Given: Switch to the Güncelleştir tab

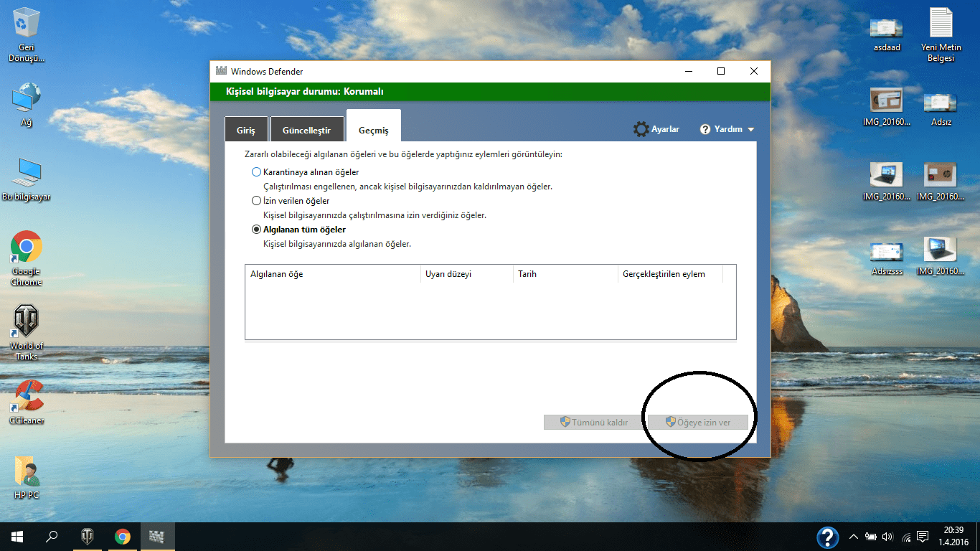Looking at the screenshot, I should [x=306, y=130].
